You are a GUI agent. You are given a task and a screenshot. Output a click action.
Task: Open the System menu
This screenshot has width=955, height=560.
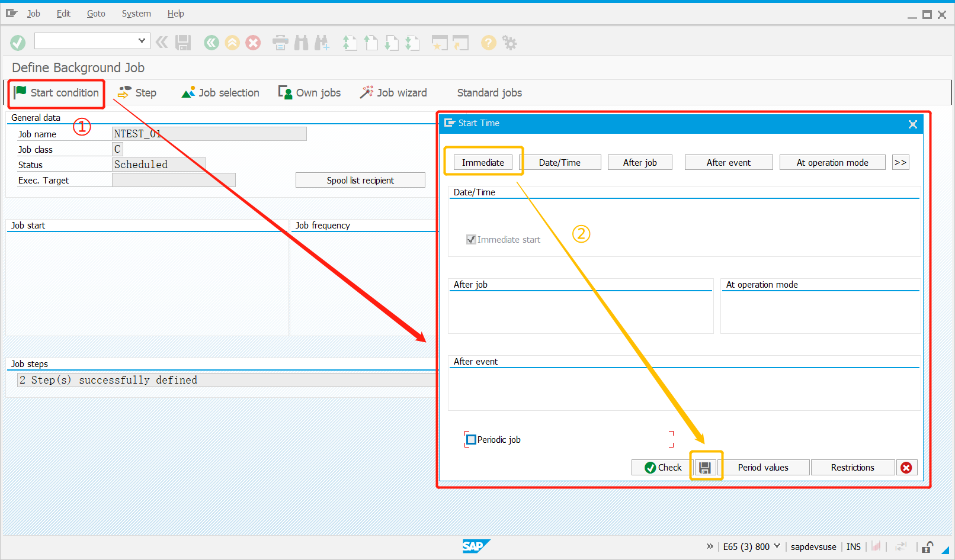click(x=136, y=13)
